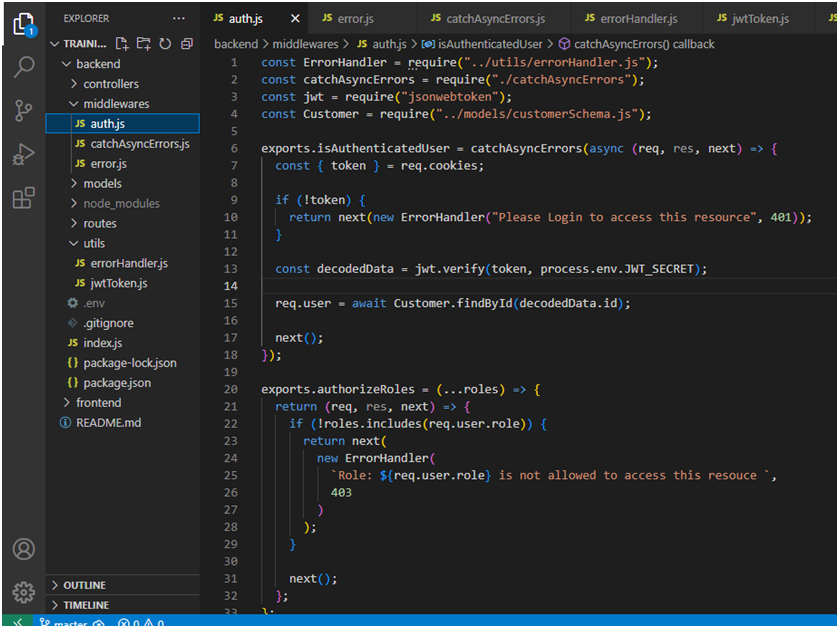Open Source Control view
Image resolution: width=839 pixels, height=628 pixels.
24,111
